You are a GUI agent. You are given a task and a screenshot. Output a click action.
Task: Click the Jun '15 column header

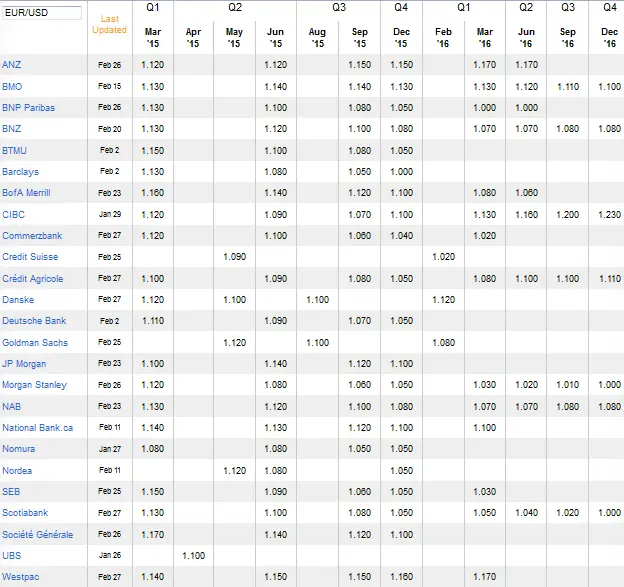click(275, 37)
